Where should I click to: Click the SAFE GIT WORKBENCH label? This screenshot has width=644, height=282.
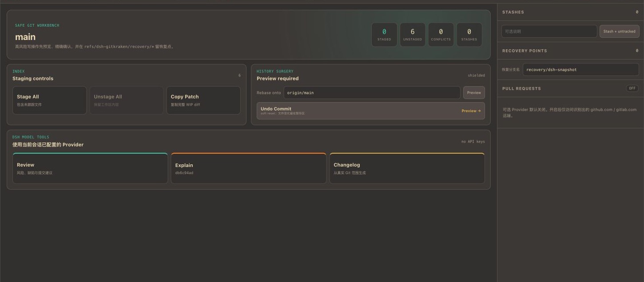[37, 25]
